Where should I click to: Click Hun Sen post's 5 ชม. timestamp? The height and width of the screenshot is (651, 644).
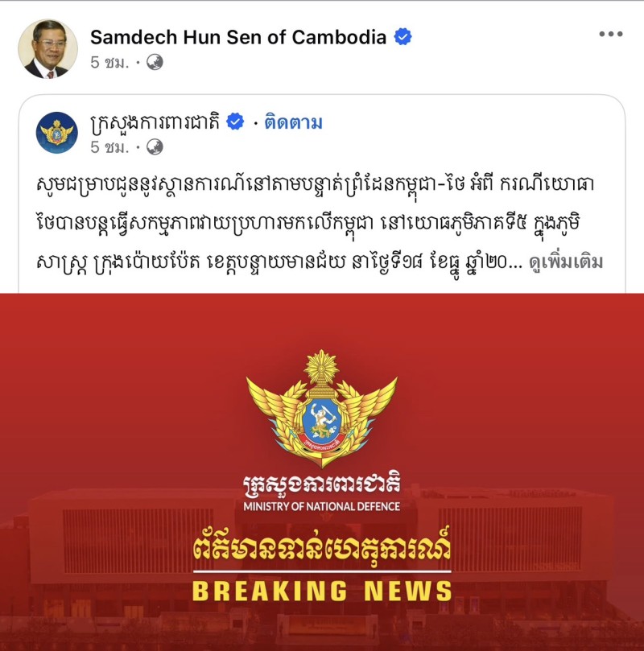click(x=109, y=62)
